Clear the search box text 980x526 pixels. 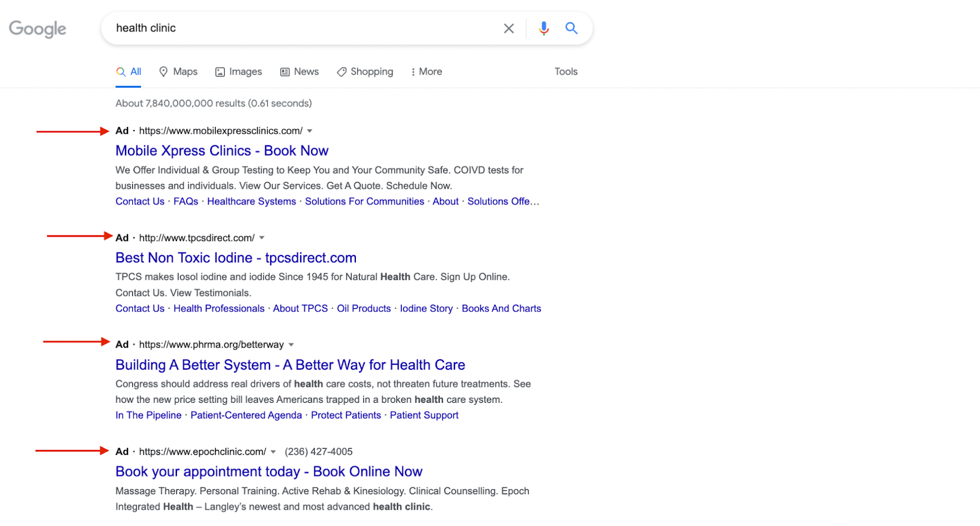(508, 28)
